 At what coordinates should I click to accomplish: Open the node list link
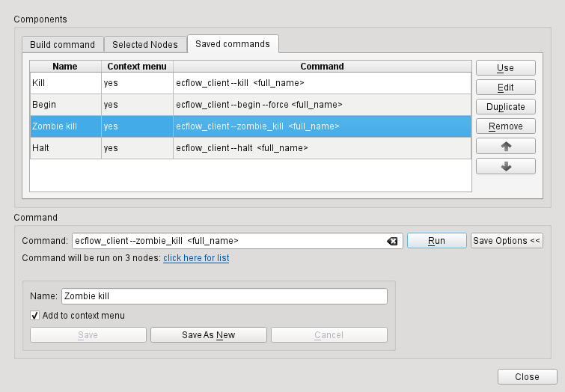196,258
